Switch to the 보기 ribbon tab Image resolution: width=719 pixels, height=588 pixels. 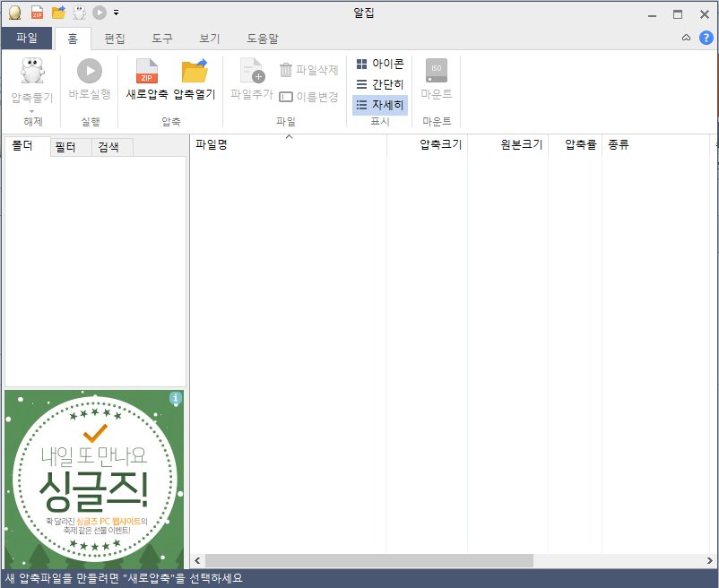210,39
